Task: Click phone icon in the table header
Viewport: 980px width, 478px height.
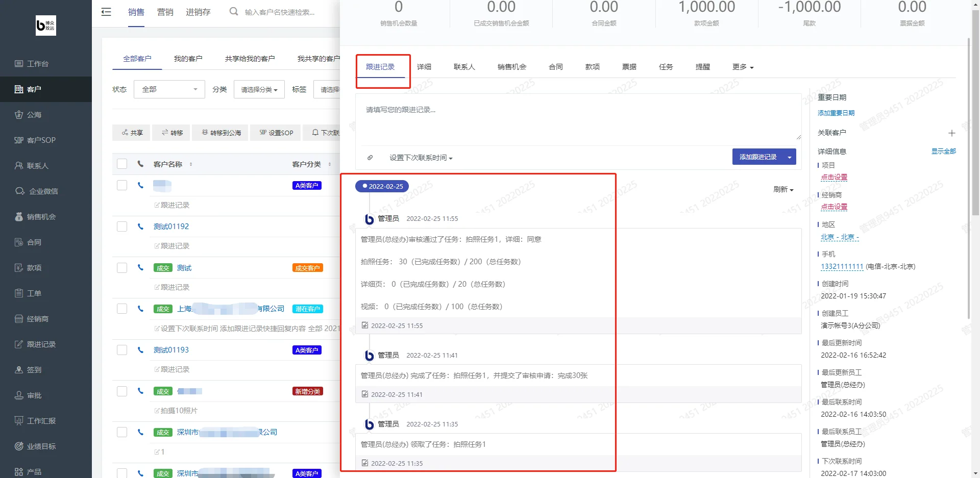Action: click(140, 164)
